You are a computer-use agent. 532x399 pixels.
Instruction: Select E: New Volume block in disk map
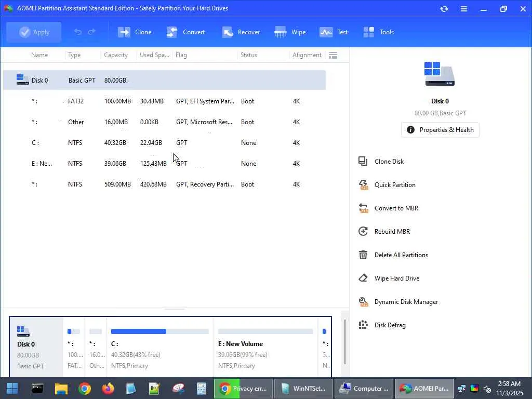click(265, 348)
